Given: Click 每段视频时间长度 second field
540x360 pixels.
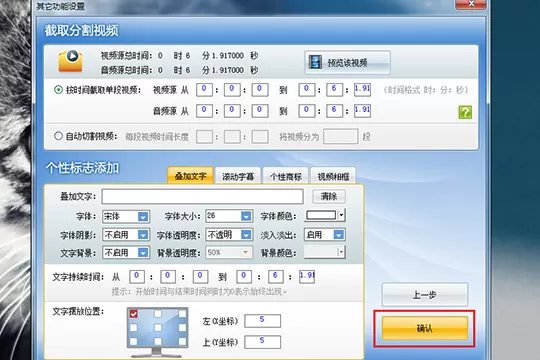Looking at the screenshot, I should pos(260,137).
